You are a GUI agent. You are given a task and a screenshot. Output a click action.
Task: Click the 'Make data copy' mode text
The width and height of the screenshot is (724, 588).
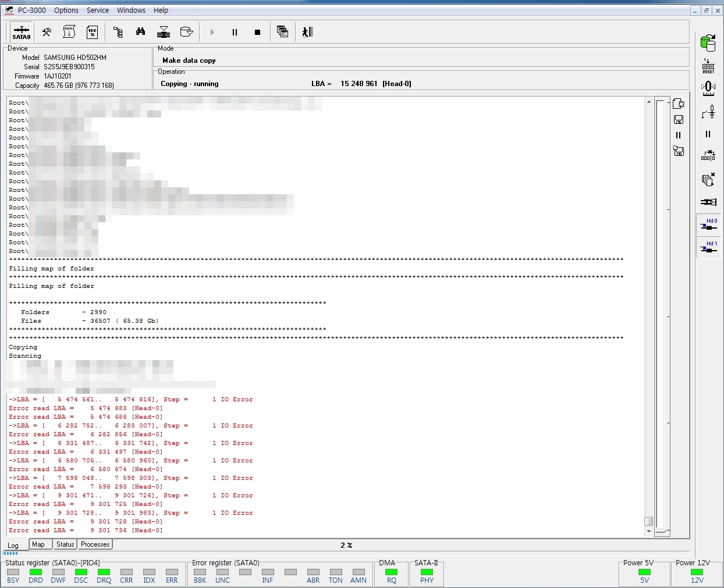click(x=189, y=60)
